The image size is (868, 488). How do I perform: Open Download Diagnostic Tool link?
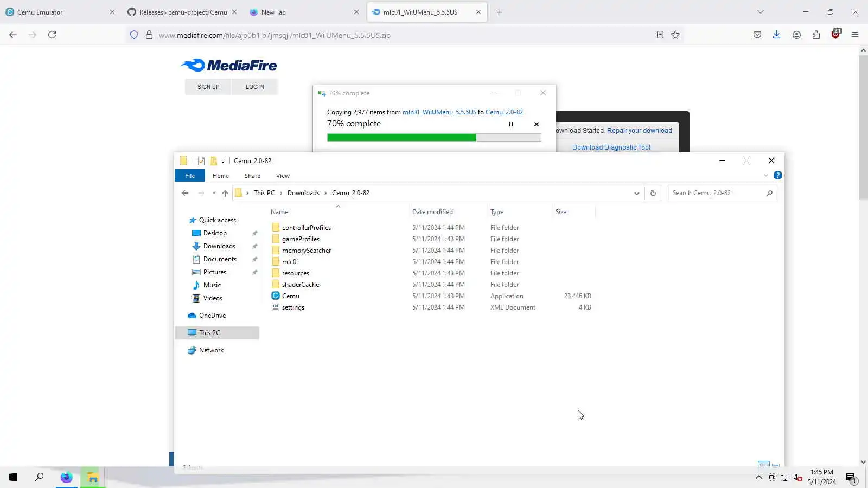click(x=611, y=147)
